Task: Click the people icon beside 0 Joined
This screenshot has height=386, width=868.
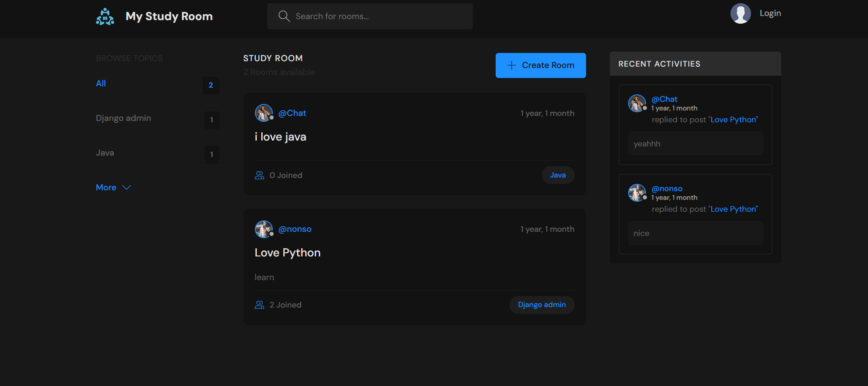Action: click(259, 175)
